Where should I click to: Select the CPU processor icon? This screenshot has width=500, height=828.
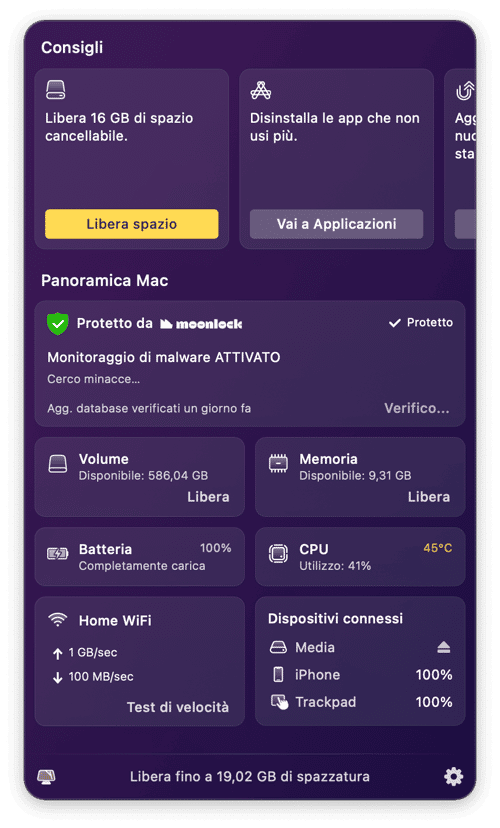(x=278, y=553)
